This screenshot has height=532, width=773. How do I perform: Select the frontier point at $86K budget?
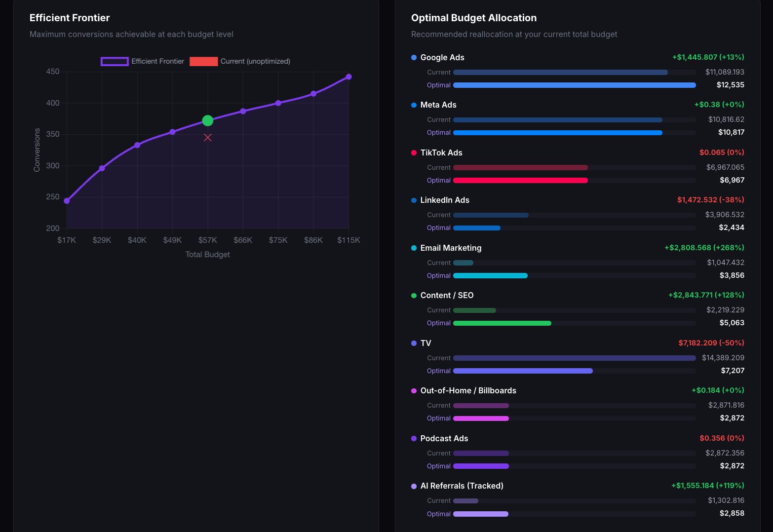click(313, 94)
